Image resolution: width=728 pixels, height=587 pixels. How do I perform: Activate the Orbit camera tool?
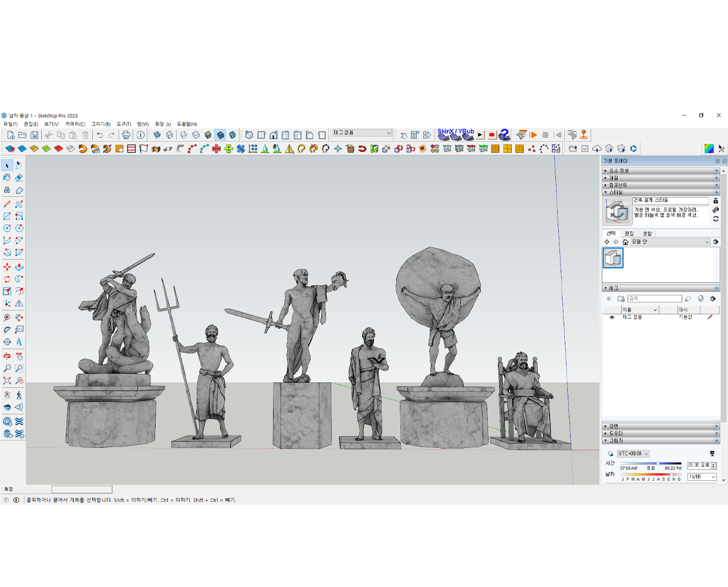pyautogui.click(x=7, y=356)
